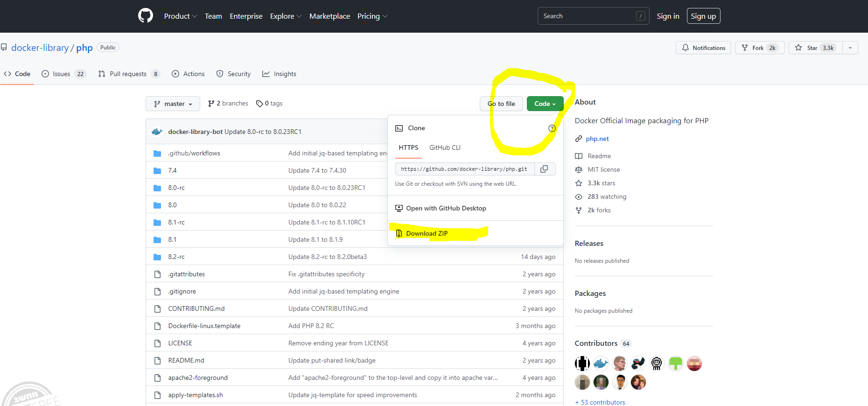Open Marketplace in the header

tap(329, 16)
